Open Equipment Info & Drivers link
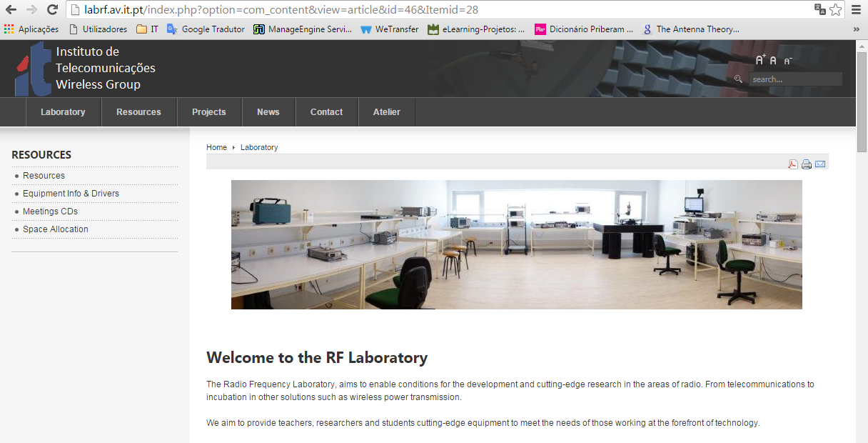868x443 pixels. tap(71, 194)
